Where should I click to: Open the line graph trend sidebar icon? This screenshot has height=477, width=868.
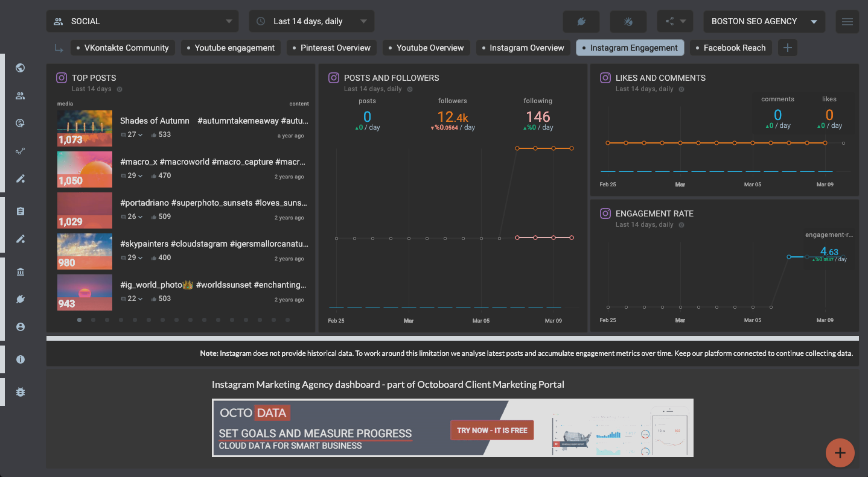click(21, 151)
